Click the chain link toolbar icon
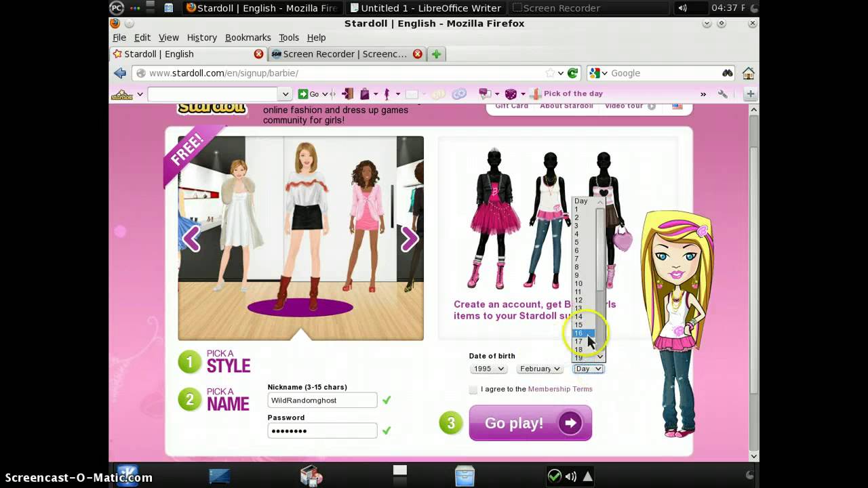Image resolution: width=868 pixels, height=488 pixels. (x=459, y=94)
